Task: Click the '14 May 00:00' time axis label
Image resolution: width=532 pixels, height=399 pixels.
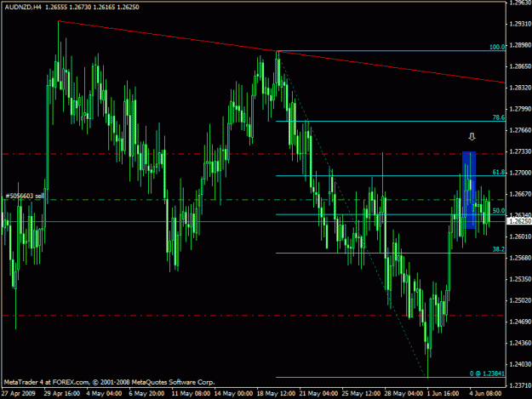Action: click(233, 394)
